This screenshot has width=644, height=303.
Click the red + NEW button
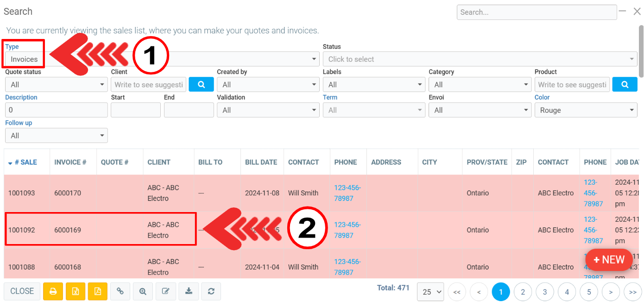(609, 260)
